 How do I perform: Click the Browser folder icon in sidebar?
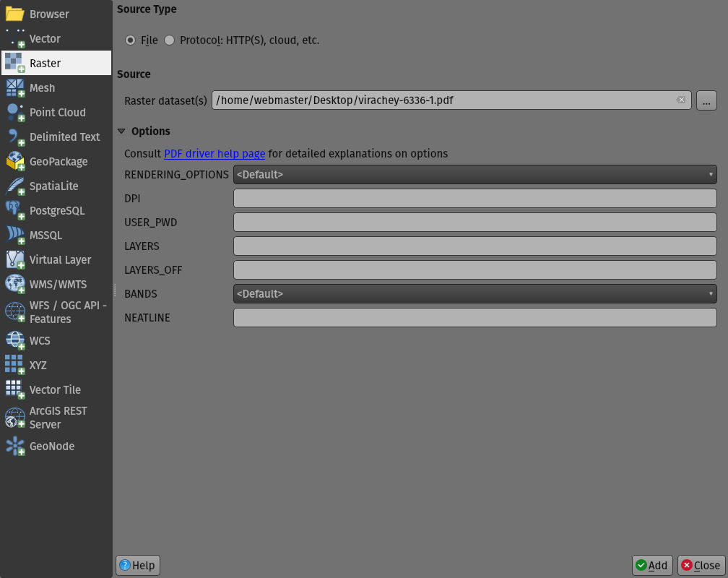15,14
